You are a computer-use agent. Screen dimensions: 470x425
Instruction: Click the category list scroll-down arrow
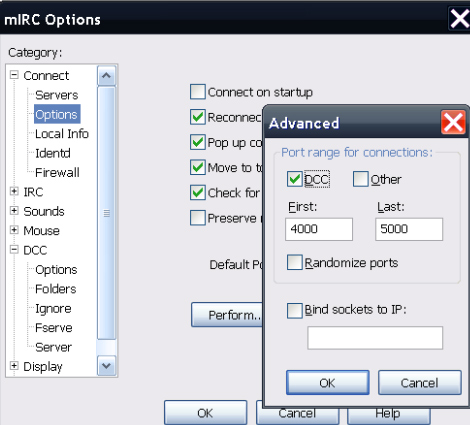click(106, 366)
